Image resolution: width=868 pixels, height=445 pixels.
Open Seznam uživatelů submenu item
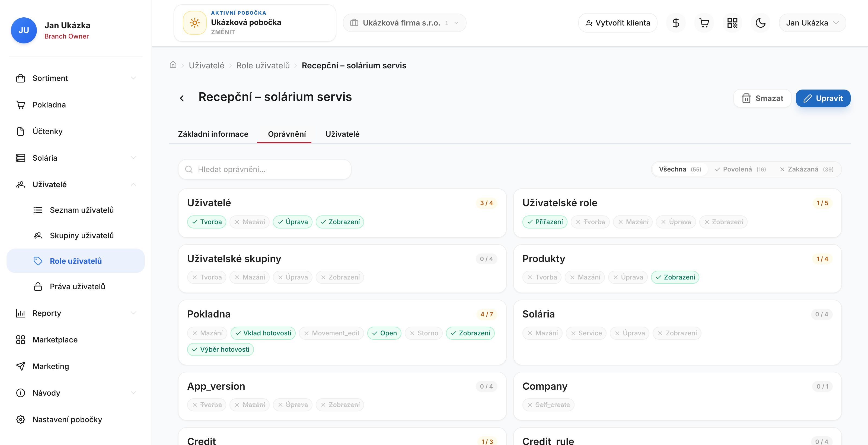click(75, 210)
